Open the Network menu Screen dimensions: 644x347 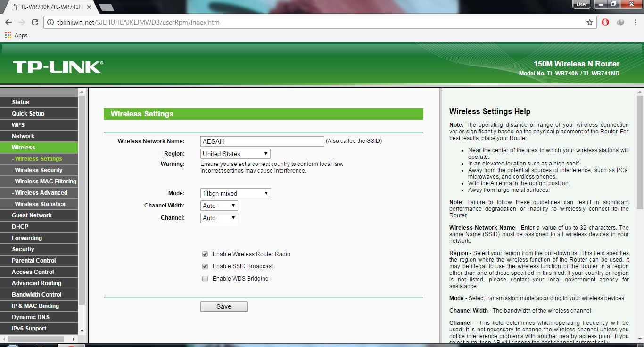[x=39, y=136]
